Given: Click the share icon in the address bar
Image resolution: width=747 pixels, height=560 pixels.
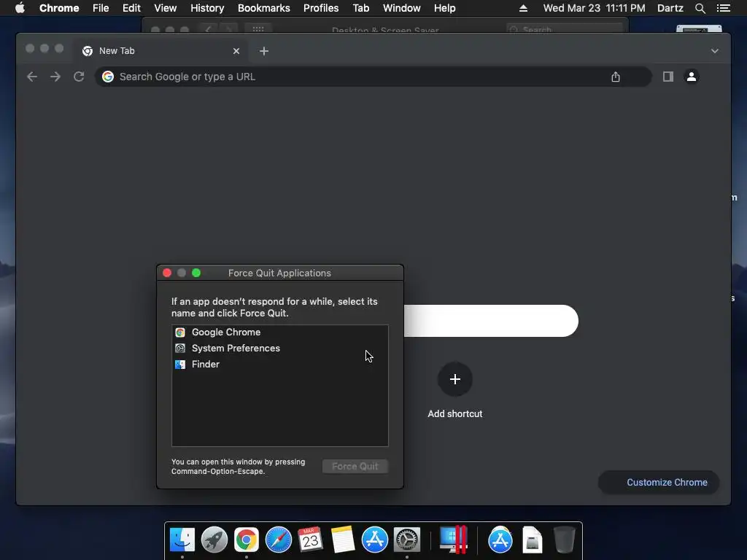Looking at the screenshot, I should tap(616, 77).
